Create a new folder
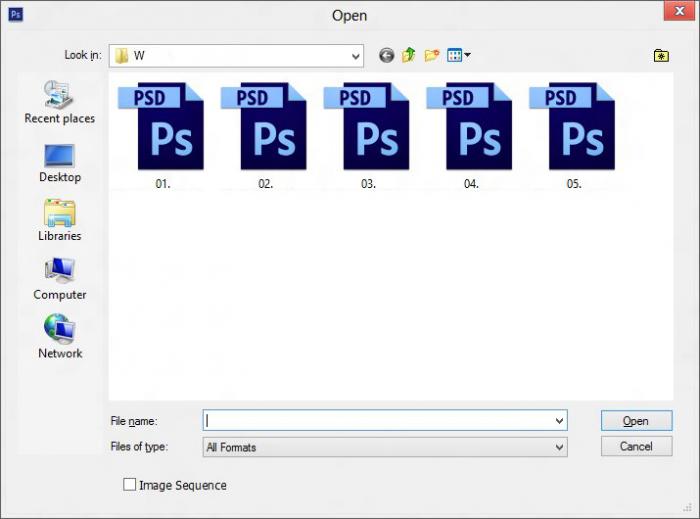700x519 pixels. (x=432, y=55)
